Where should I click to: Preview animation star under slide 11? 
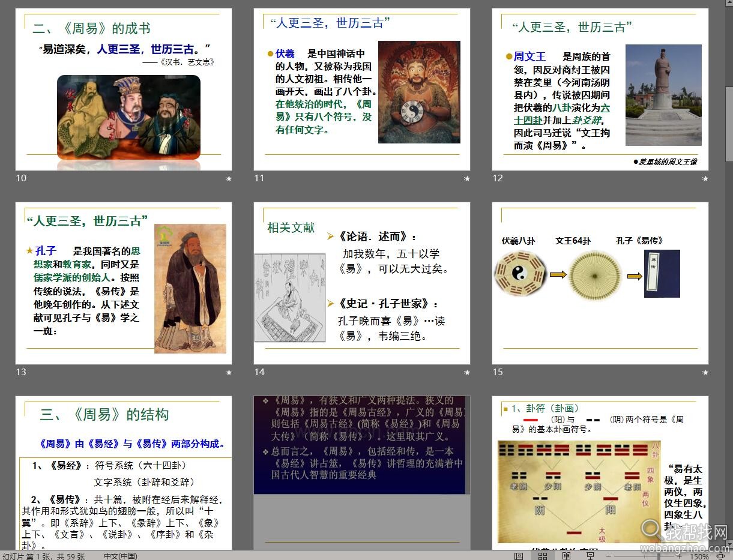467,178
